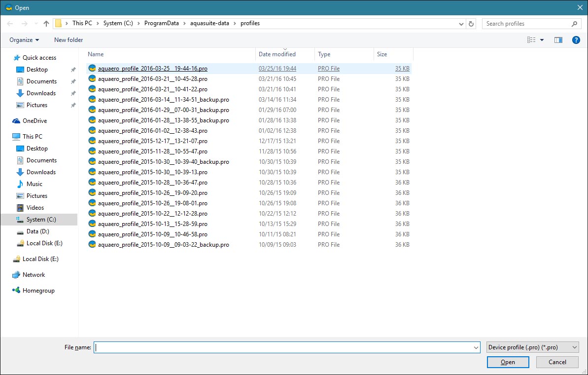
Task: Click the refresh icon beside address bar
Action: click(472, 24)
